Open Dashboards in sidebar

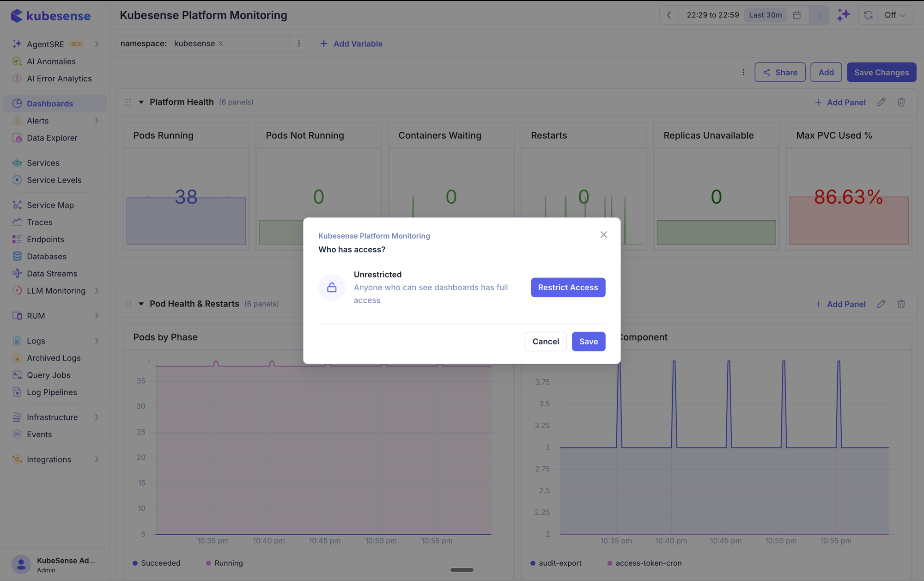[x=55, y=104]
